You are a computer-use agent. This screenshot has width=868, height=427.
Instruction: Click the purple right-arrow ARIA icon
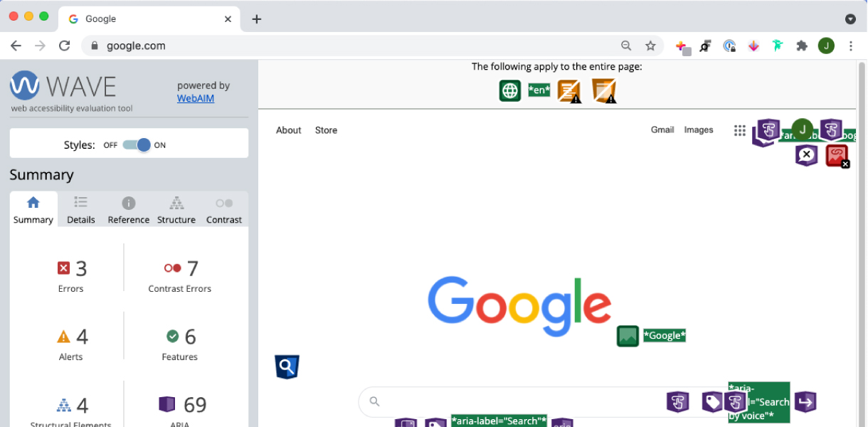coord(805,402)
